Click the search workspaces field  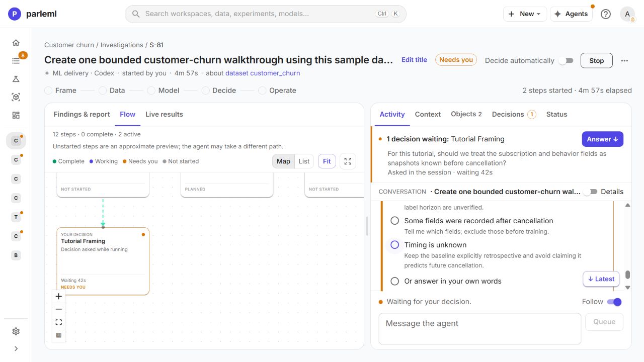coord(266,14)
